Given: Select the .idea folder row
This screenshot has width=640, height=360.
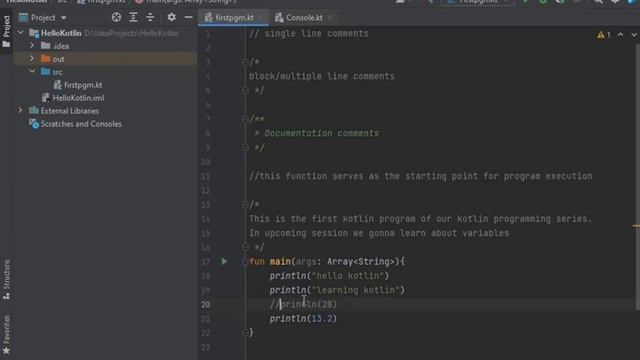Looking at the screenshot, I should tap(105, 46).
